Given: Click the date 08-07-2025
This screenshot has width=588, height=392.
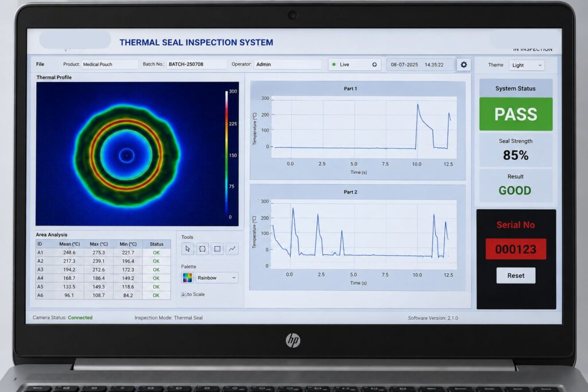Looking at the screenshot, I should pos(404,65).
